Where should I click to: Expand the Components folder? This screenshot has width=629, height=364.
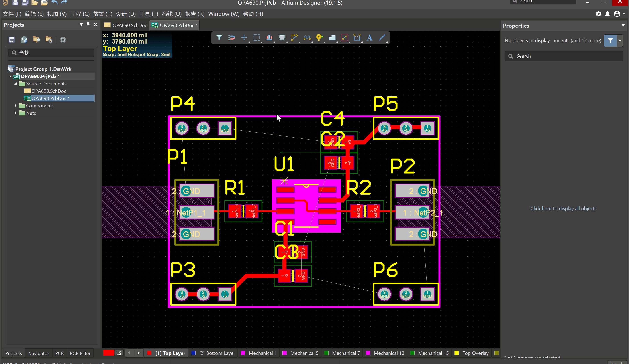16,106
